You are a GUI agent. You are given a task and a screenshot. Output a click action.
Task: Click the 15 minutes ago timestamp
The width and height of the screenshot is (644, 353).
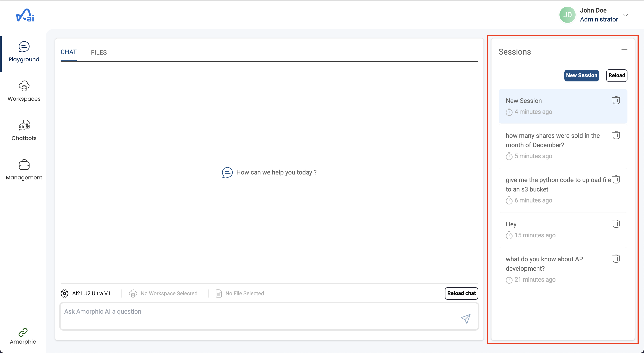click(535, 235)
